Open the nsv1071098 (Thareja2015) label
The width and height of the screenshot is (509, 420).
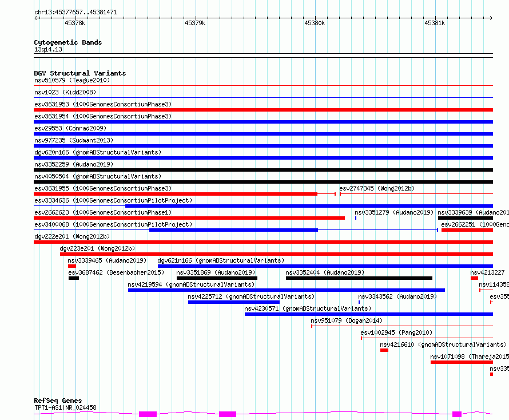470,356
